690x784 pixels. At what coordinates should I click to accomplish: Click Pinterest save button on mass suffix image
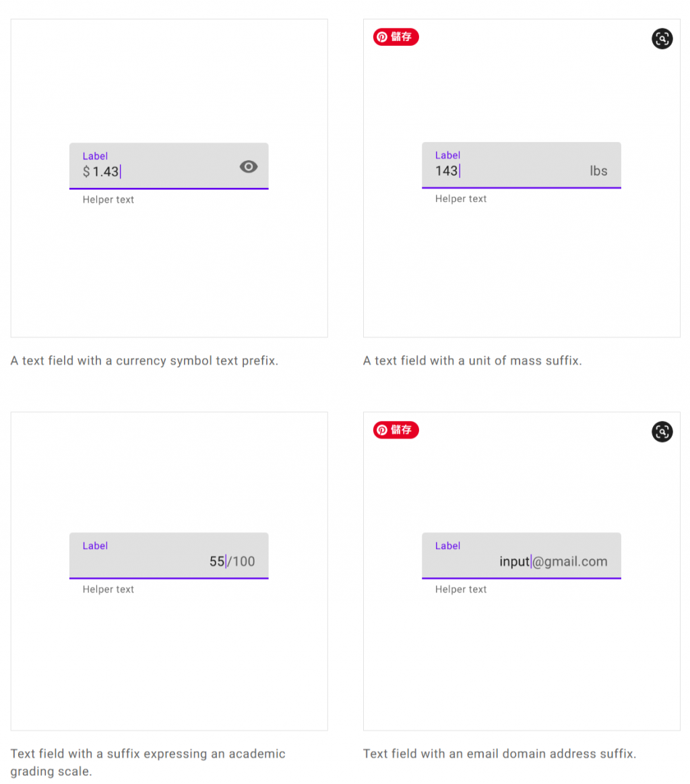tap(396, 37)
